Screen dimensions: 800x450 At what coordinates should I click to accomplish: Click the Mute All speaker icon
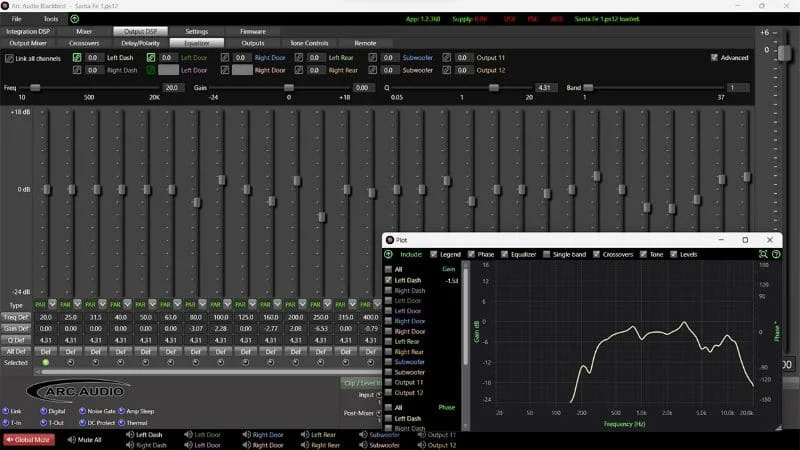(71, 439)
